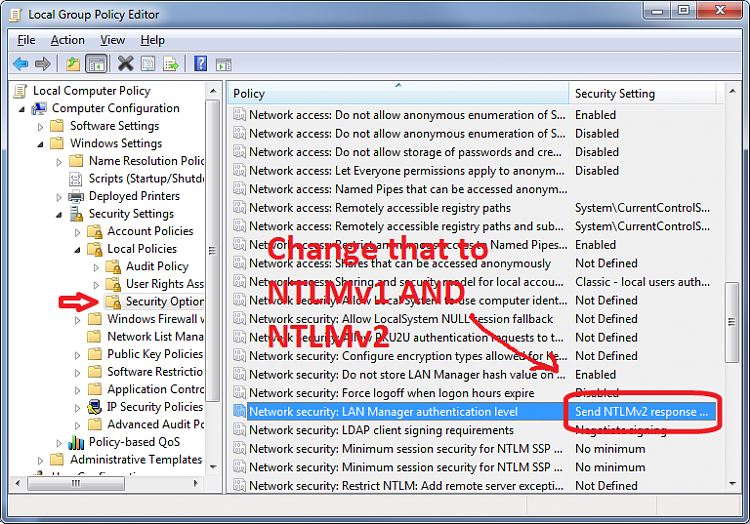750x524 pixels.
Task: Expand the Windows Firewall node
Action: pyautogui.click(x=77, y=320)
